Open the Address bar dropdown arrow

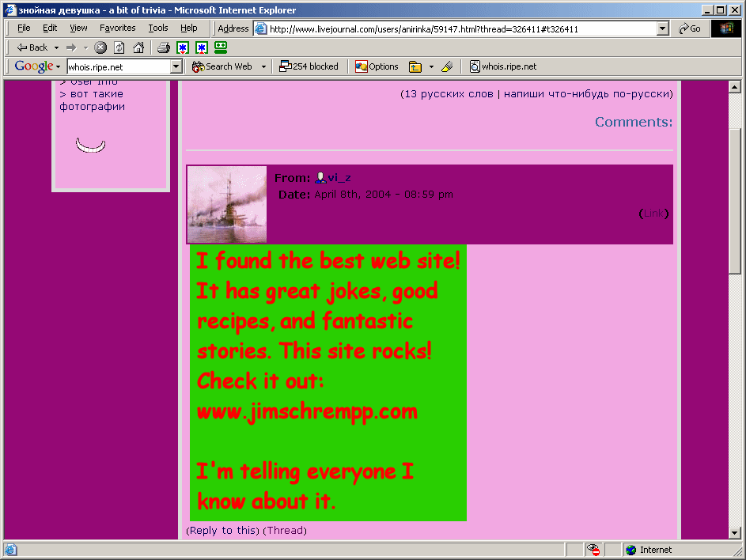pos(663,29)
